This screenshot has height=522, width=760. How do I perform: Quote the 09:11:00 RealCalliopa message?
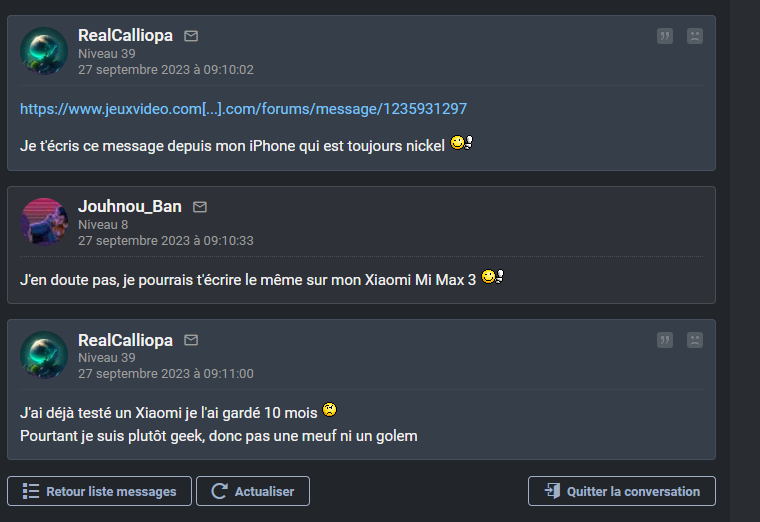[x=665, y=340]
